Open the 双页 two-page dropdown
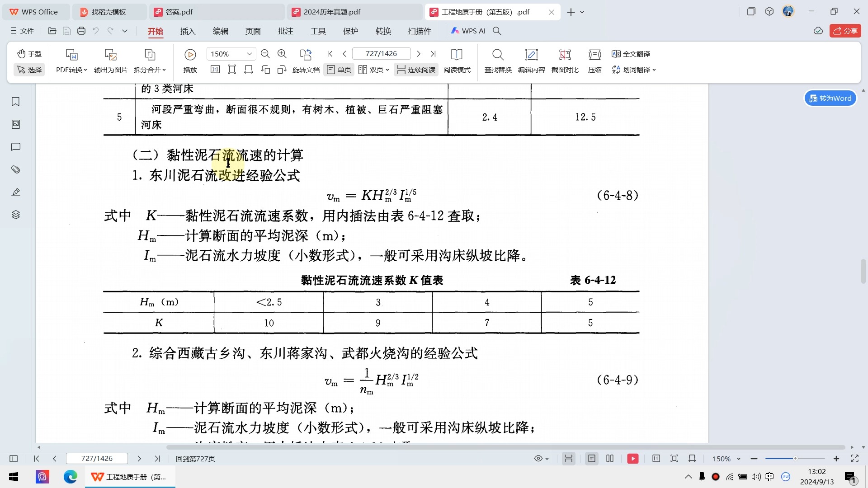The image size is (868, 488). 373,70
